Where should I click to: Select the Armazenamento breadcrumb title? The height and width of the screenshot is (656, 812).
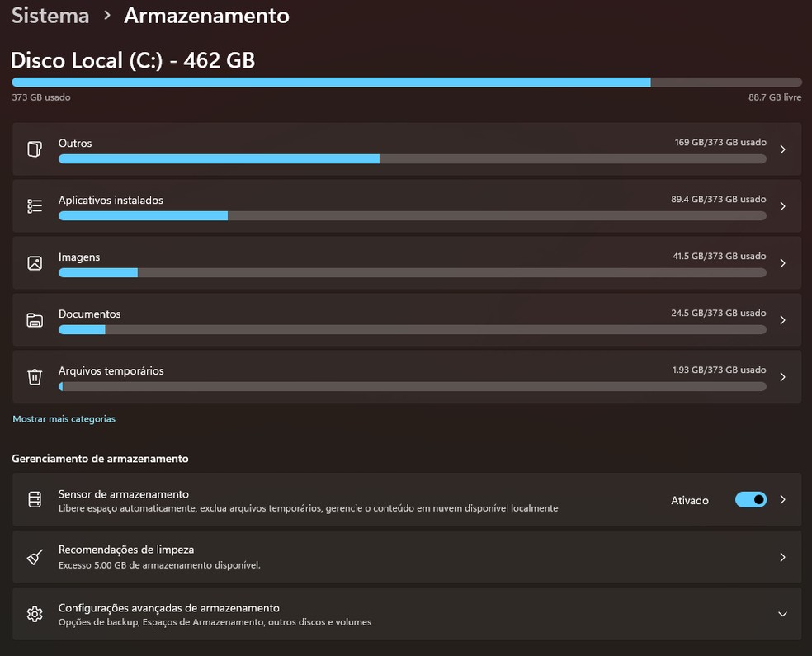pyautogui.click(x=206, y=16)
